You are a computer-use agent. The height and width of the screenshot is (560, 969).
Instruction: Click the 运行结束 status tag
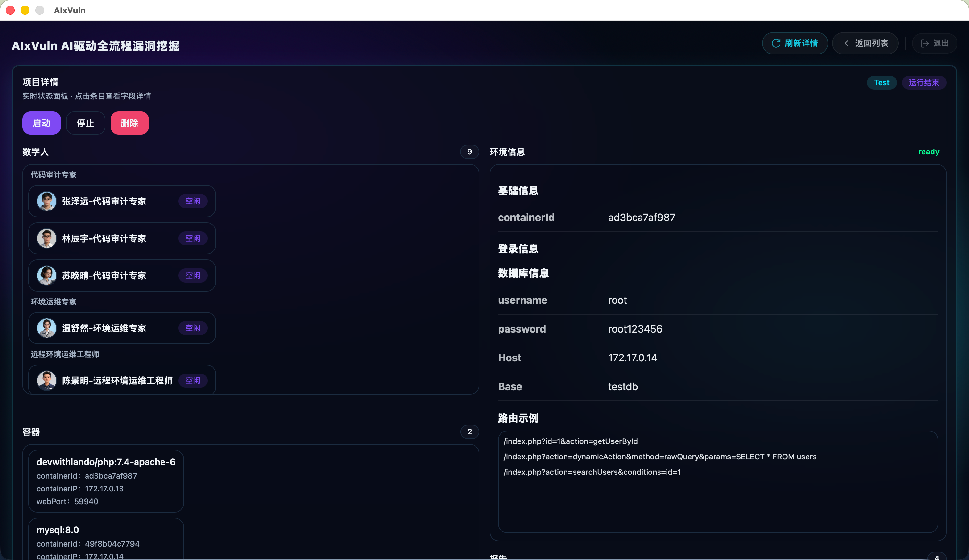[924, 83]
